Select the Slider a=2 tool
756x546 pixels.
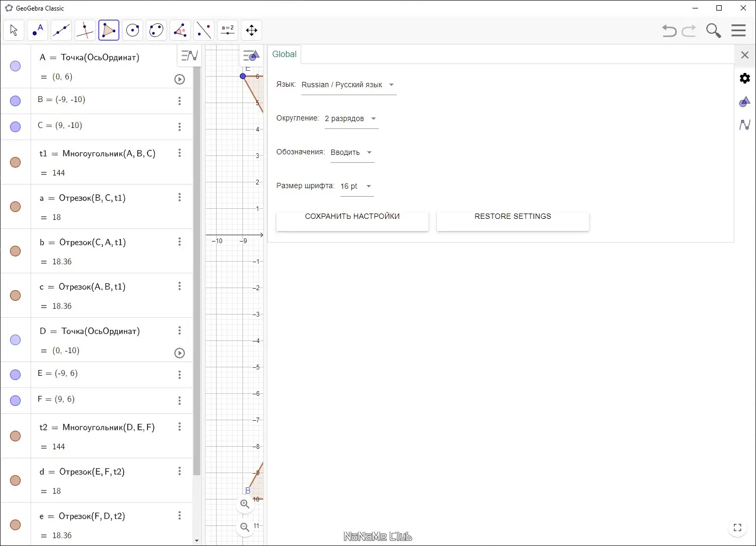click(x=228, y=30)
